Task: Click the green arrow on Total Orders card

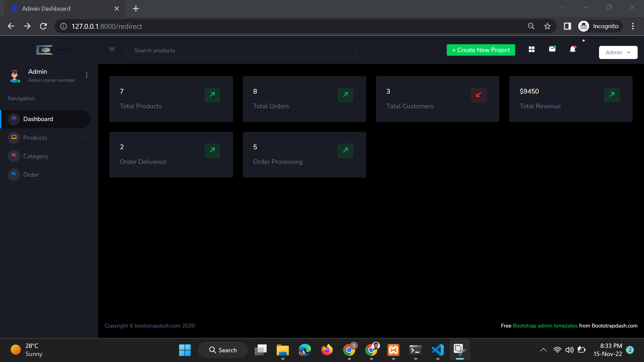Action: (x=345, y=95)
